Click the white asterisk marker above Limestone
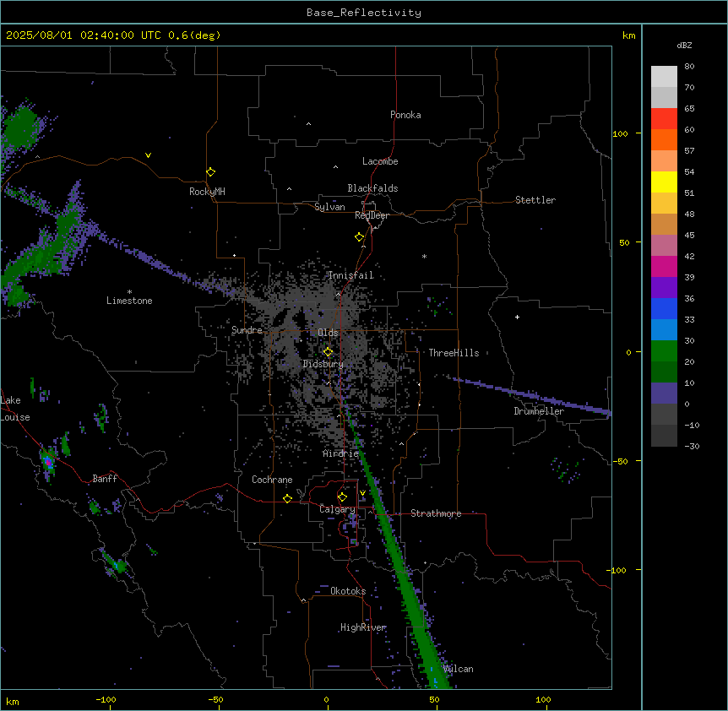This screenshot has width=728, height=711. click(129, 292)
